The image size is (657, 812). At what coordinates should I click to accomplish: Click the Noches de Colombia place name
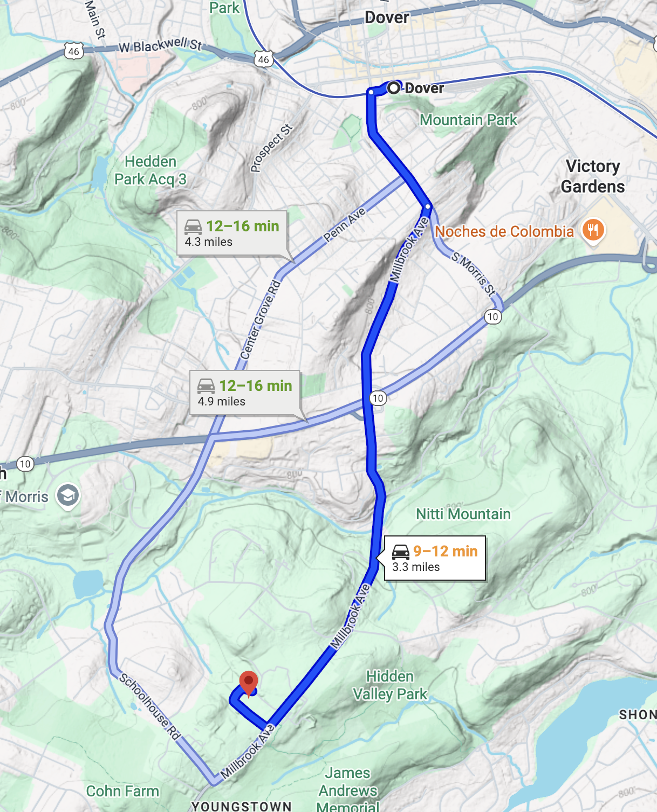[504, 232]
